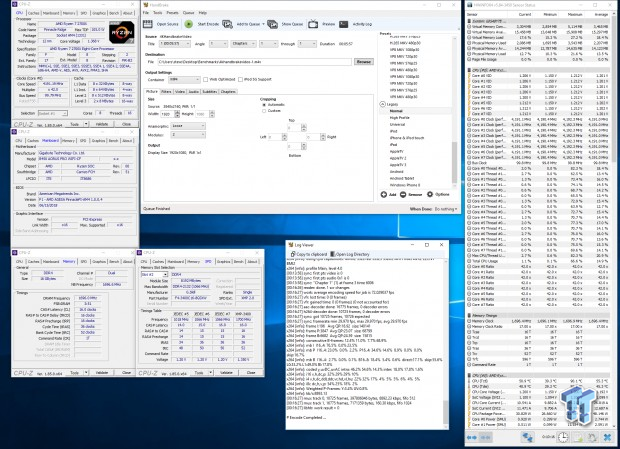Select Custom cropping radio button
This screenshot has width=620, height=449.
pyautogui.click(x=264, y=111)
